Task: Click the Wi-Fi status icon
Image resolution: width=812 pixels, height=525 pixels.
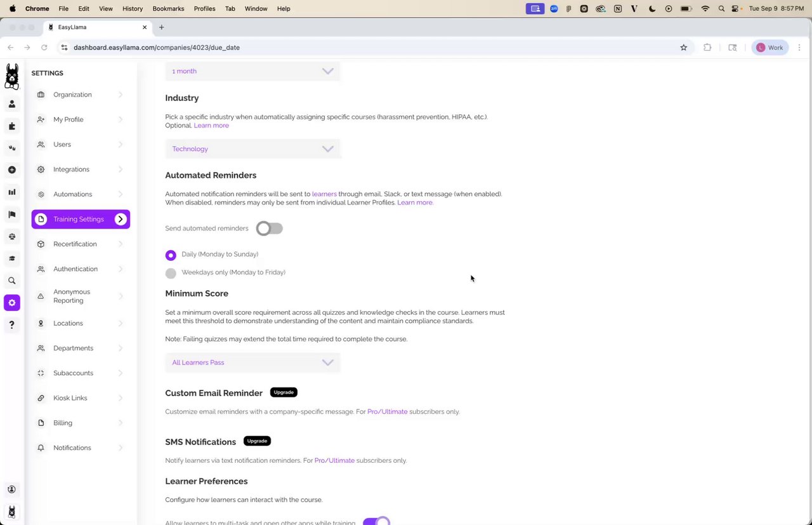Action: (x=705, y=9)
